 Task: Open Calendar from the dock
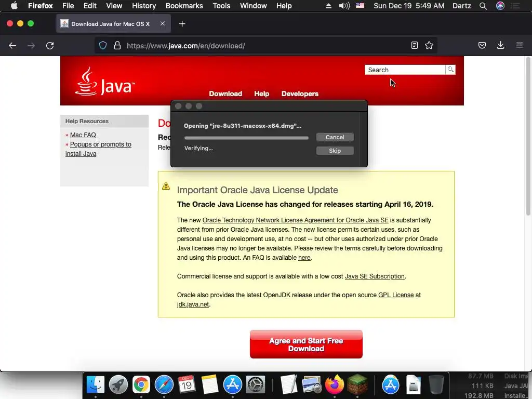click(x=187, y=384)
